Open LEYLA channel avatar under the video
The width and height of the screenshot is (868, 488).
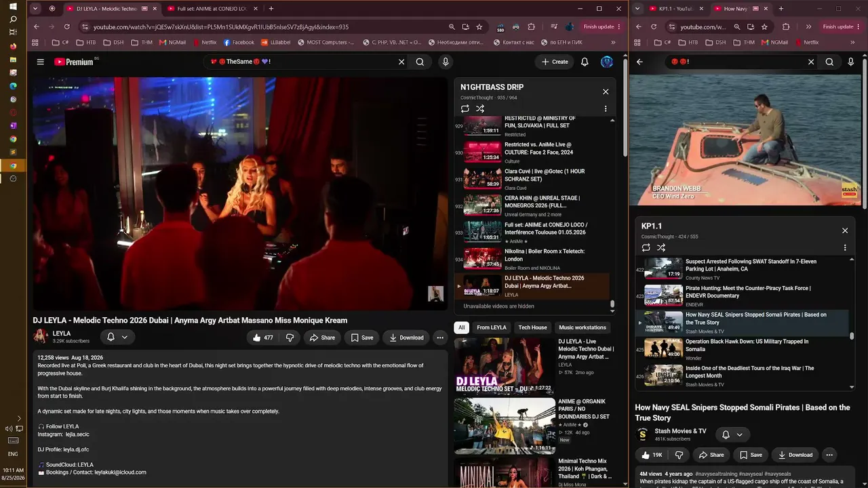[x=41, y=336]
